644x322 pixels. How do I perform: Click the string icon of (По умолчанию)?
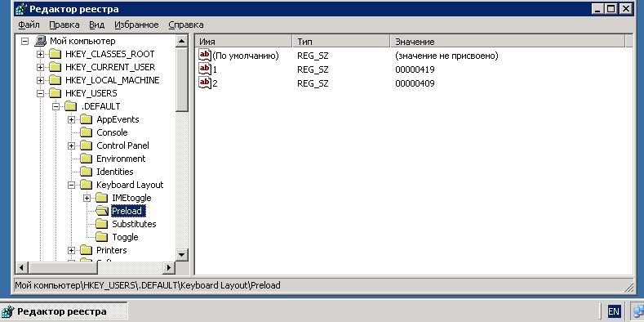point(205,55)
